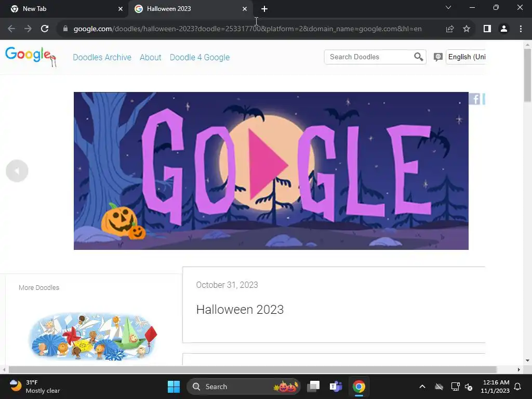Click the magnifier search icon
Screen dimensions: 532x399
click(x=419, y=57)
